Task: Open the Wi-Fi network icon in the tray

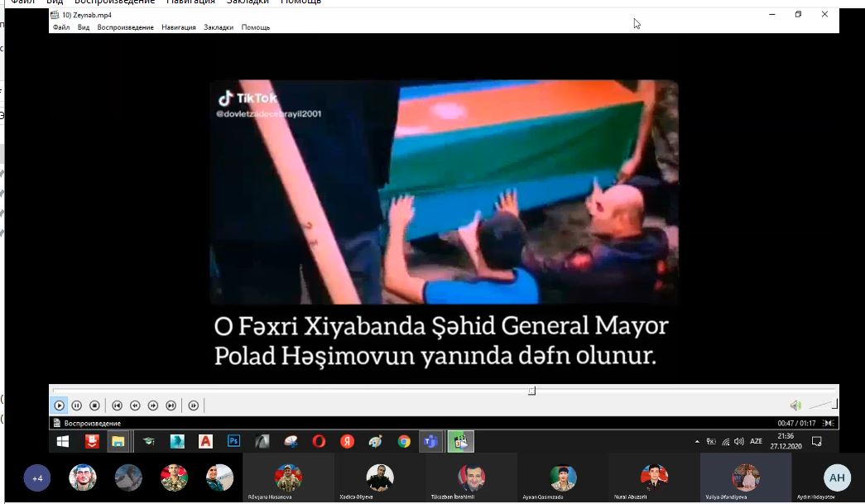Action: (x=725, y=442)
